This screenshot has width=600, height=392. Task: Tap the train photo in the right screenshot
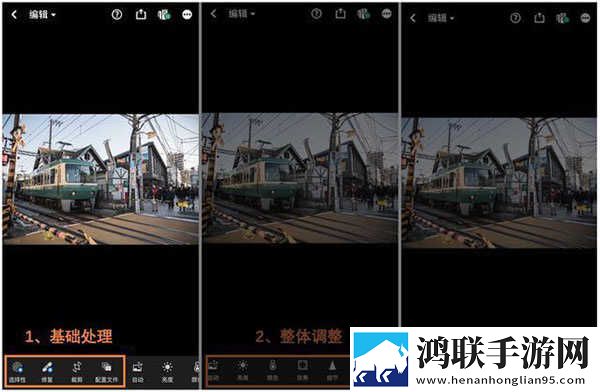coord(499,183)
